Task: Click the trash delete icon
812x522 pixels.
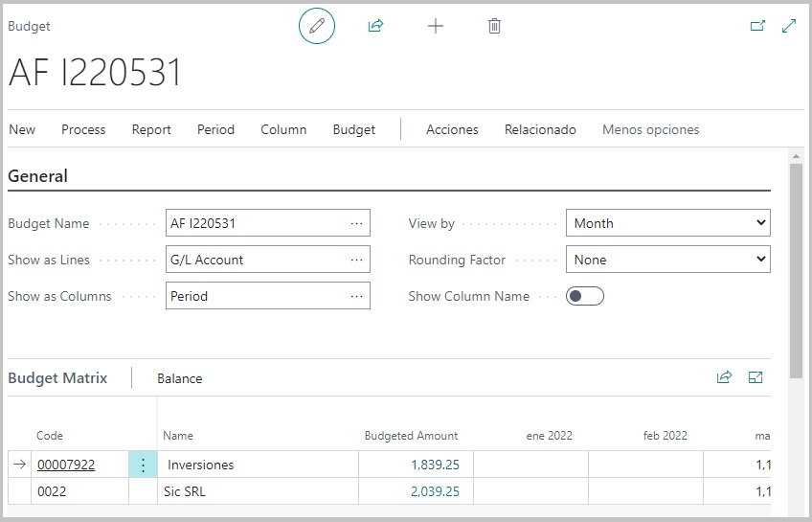Action: coord(494,26)
